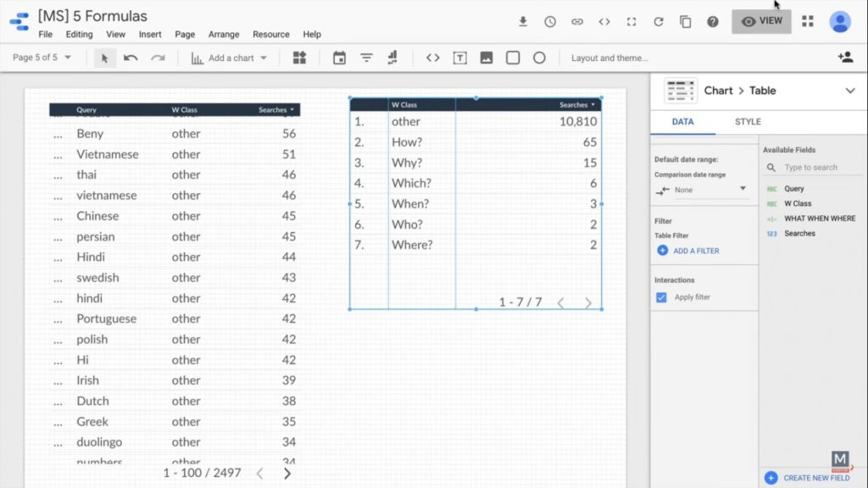The image size is (868, 488).
Task: Click the VIEW button
Action: click(x=760, y=21)
